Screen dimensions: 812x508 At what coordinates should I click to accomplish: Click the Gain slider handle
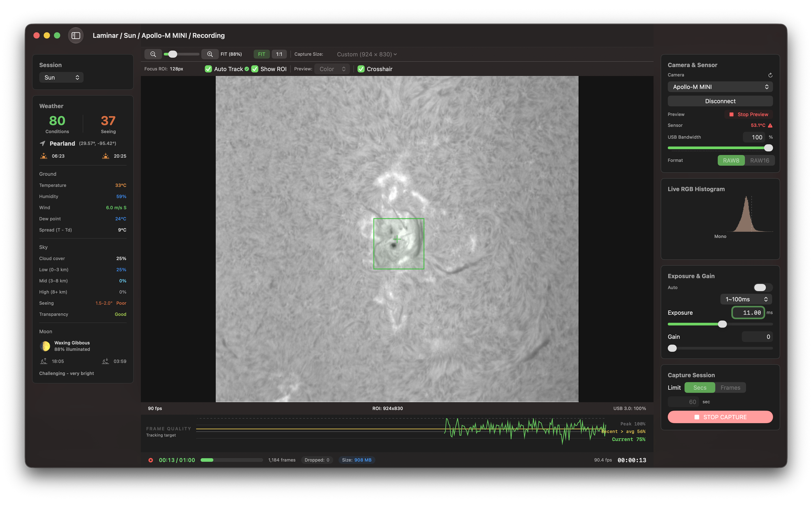(x=672, y=348)
